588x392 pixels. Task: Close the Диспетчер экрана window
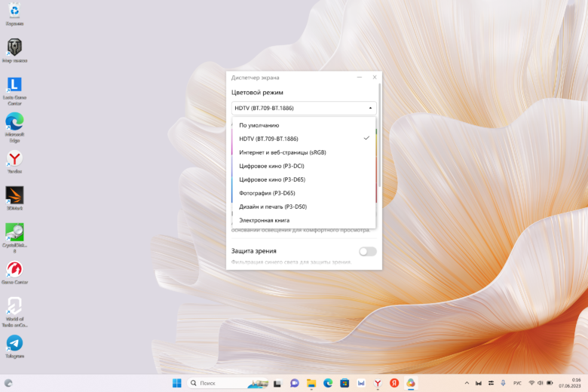[374, 78]
